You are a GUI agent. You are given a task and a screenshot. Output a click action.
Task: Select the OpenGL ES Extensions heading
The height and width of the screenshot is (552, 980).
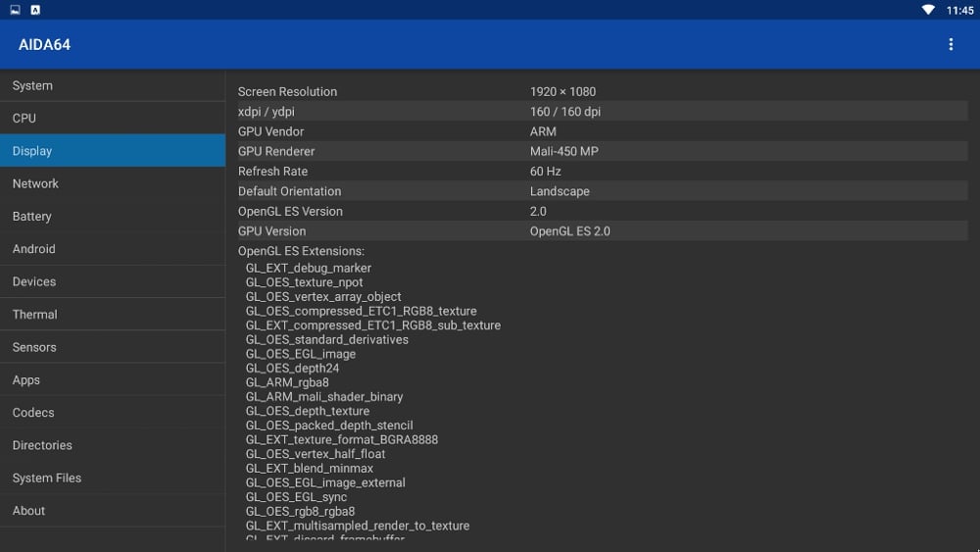(301, 251)
